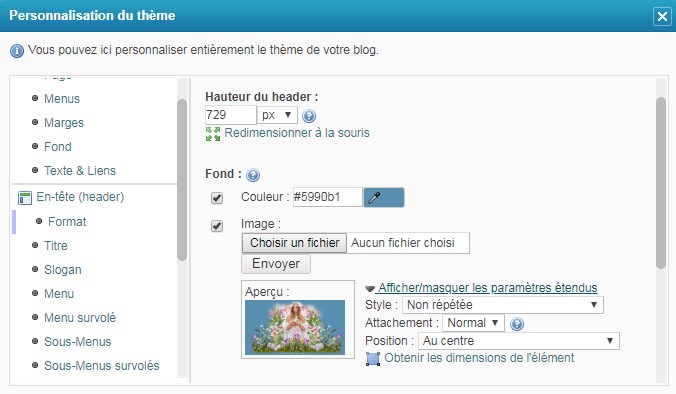Click the Envoyer button

[x=276, y=264]
